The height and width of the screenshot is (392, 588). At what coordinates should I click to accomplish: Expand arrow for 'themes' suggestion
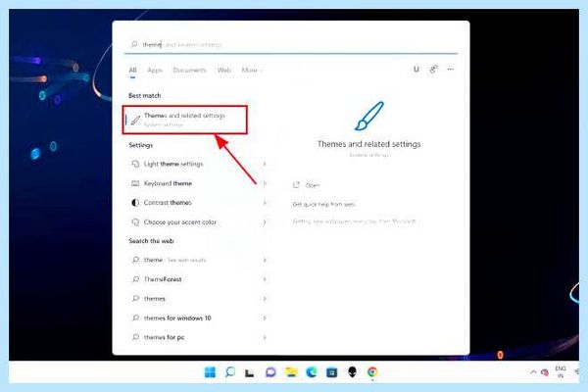click(x=265, y=299)
